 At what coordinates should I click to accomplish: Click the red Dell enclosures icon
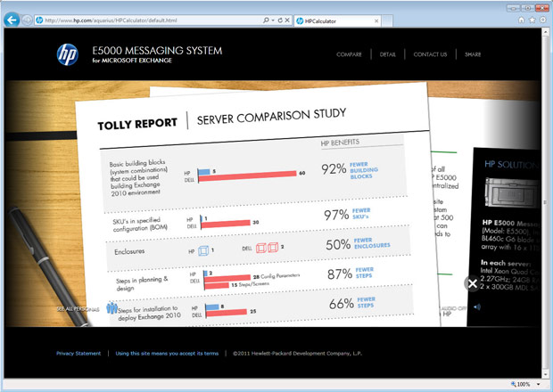tap(267, 248)
